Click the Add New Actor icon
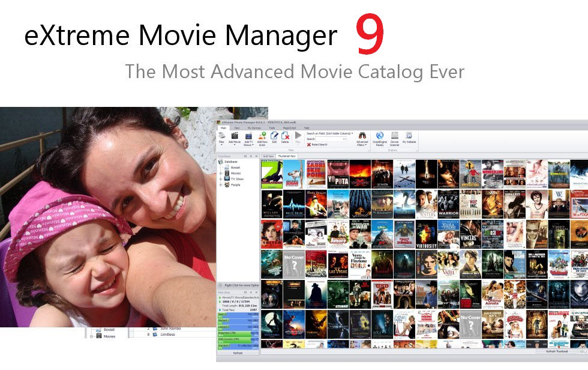588x370 pixels. tap(263, 136)
